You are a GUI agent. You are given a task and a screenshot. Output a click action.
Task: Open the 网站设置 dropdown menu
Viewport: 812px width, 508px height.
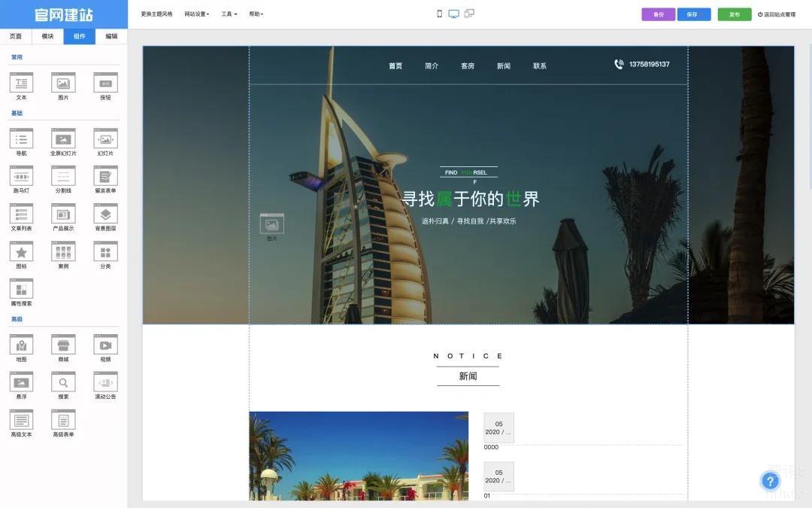[197, 14]
